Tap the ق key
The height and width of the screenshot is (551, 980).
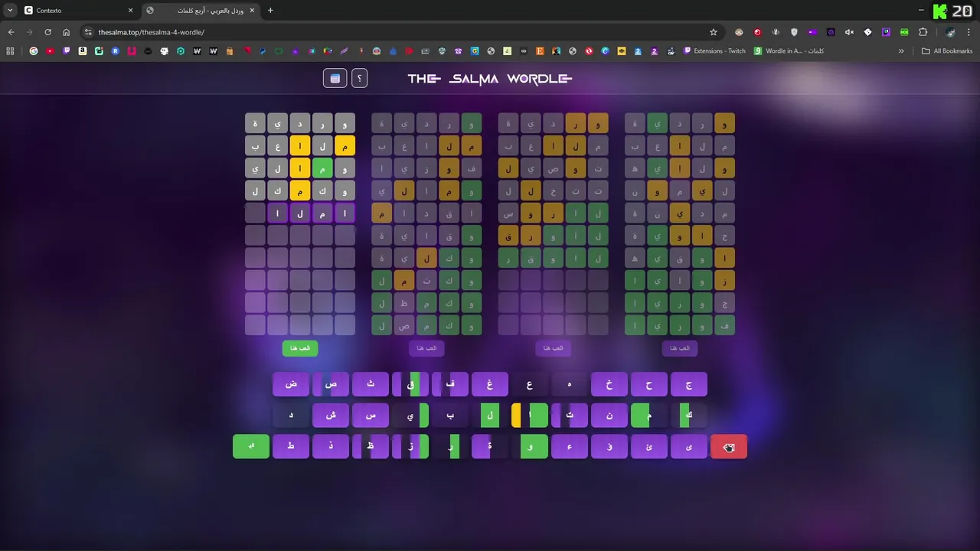[x=410, y=384]
